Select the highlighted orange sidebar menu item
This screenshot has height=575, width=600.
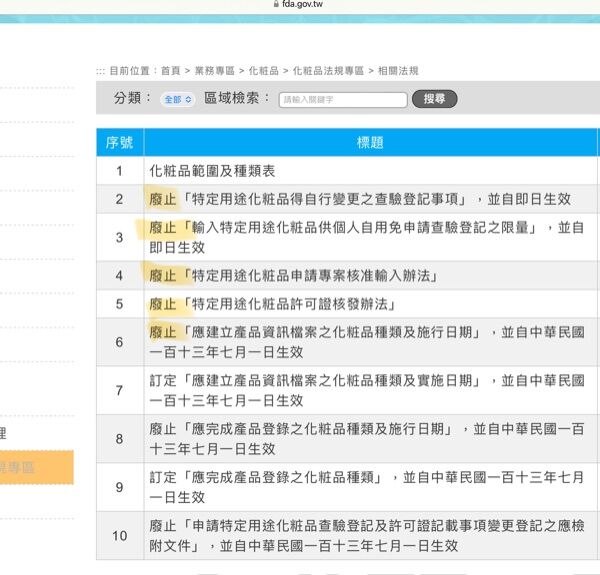click(x=36, y=467)
